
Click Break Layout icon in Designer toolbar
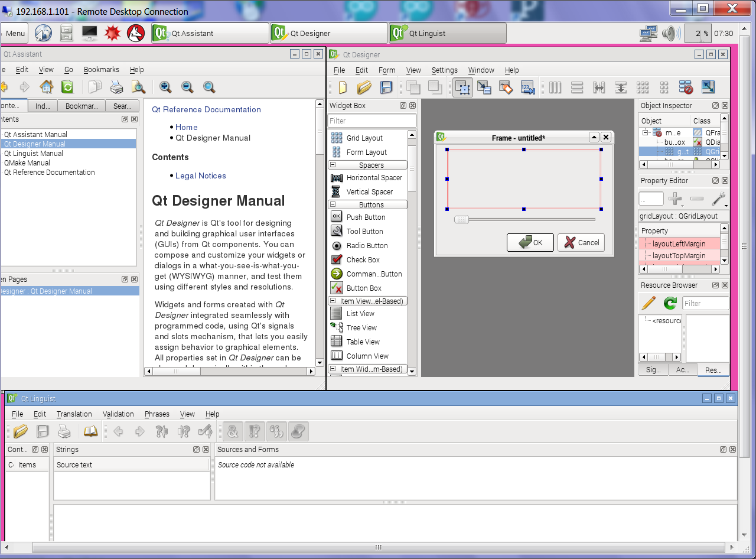(686, 87)
